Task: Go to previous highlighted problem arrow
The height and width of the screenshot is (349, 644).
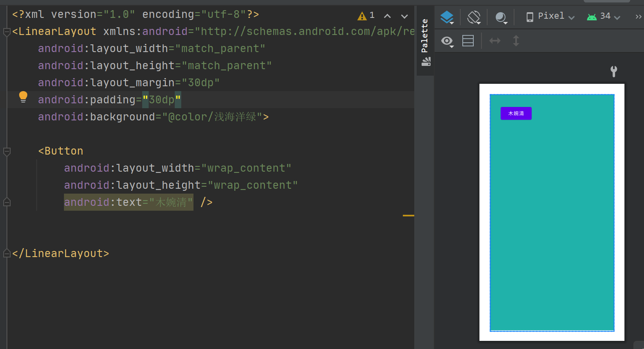Action: [x=387, y=16]
